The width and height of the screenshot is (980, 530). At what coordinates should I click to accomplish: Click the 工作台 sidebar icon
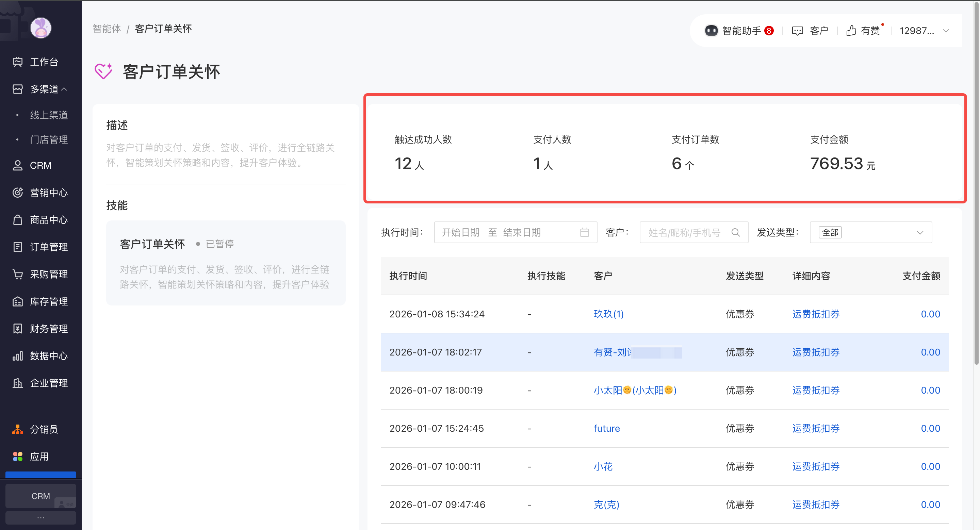(17, 62)
